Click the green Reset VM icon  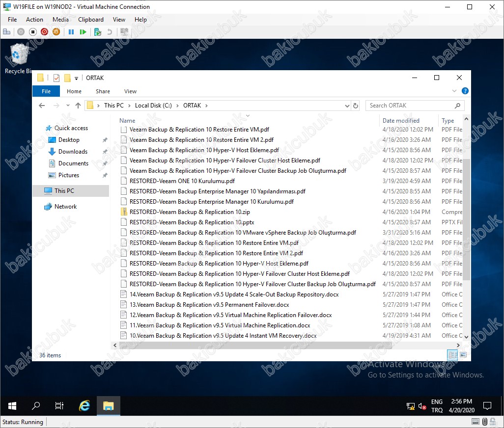[x=83, y=32]
